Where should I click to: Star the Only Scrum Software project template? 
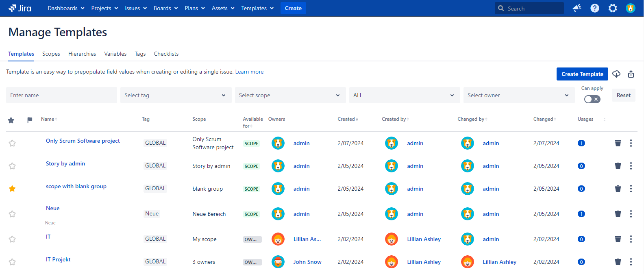tap(12, 143)
